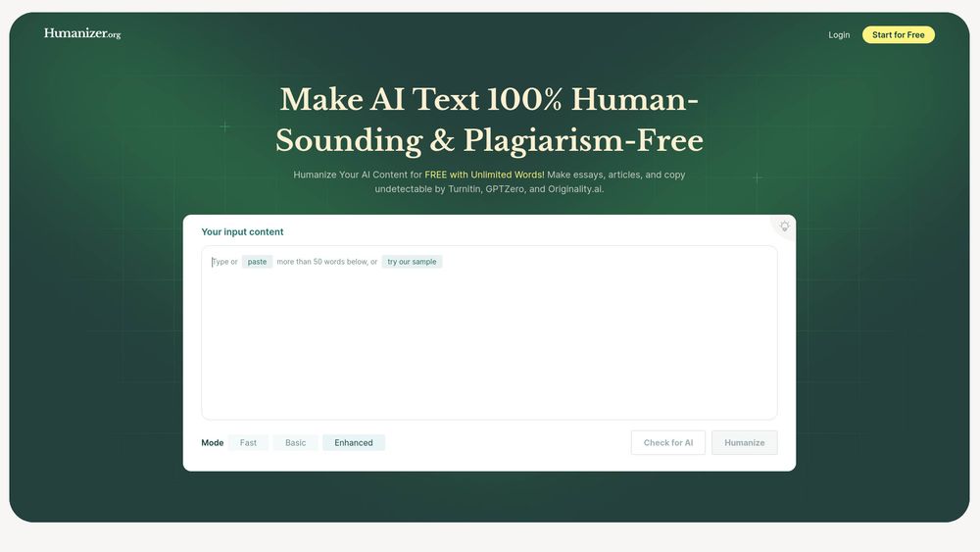Click the 'Mode' label
The image size is (980, 552).
click(213, 442)
